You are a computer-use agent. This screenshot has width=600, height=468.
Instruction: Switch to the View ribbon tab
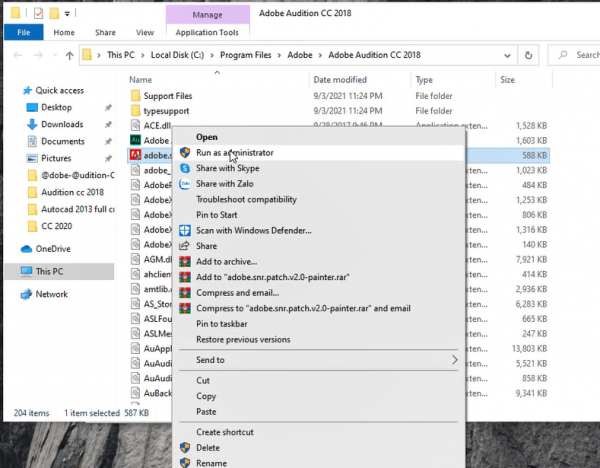(x=144, y=32)
